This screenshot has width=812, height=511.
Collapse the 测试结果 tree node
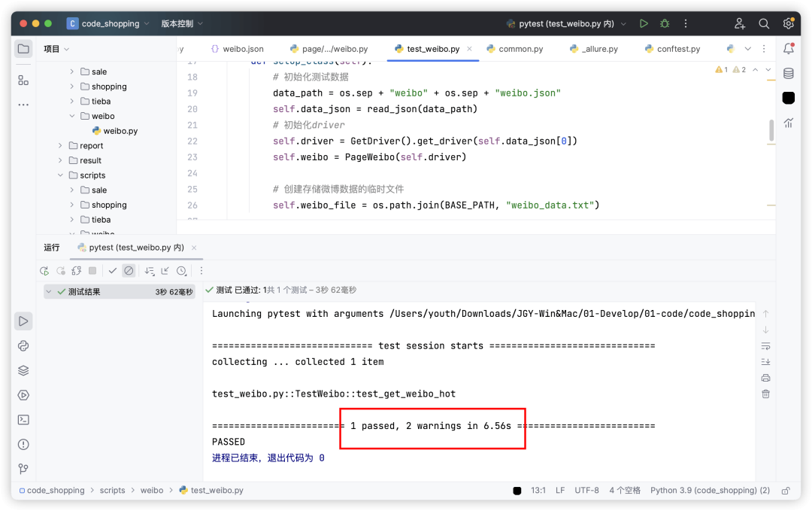click(x=49, y=292)
